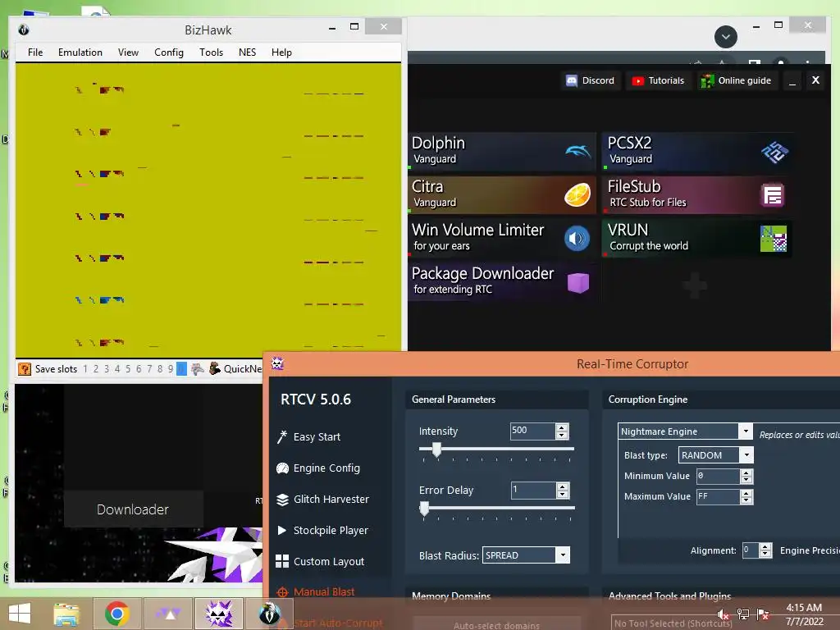Click the question-block icon beside Save slots

click(24, 369)
